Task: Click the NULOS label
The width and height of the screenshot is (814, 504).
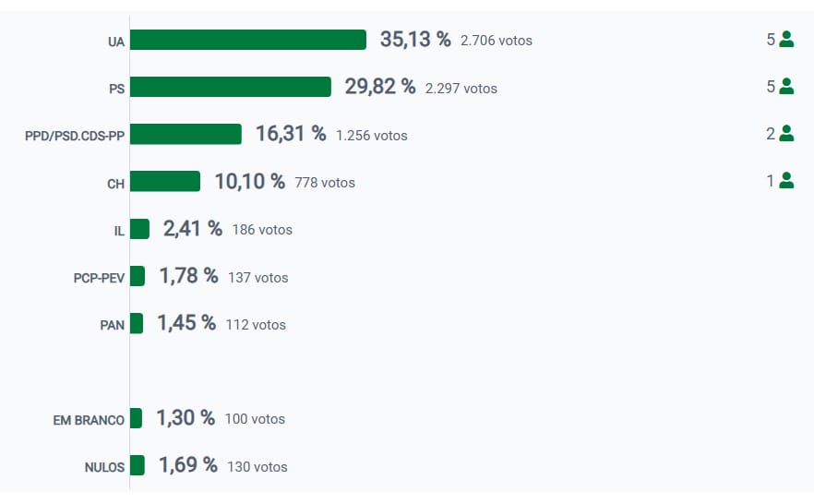Action: pyautogui.click(x=104, y=467)
